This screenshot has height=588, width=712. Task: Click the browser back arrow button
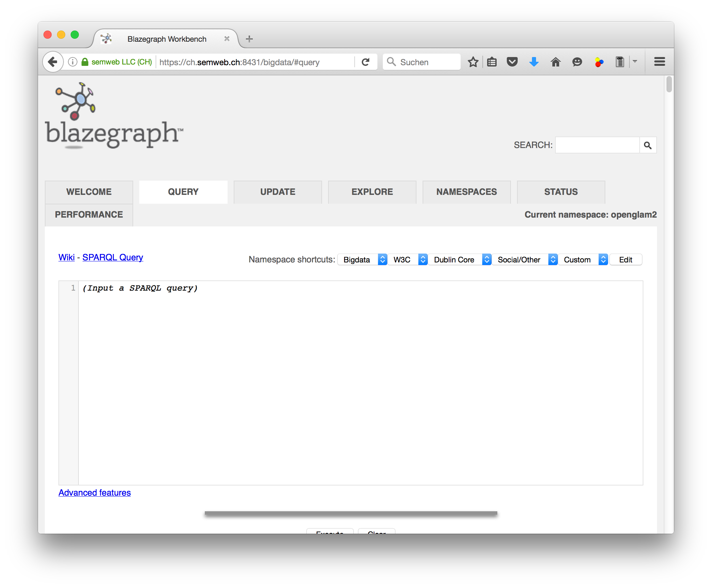coord(53,62)
